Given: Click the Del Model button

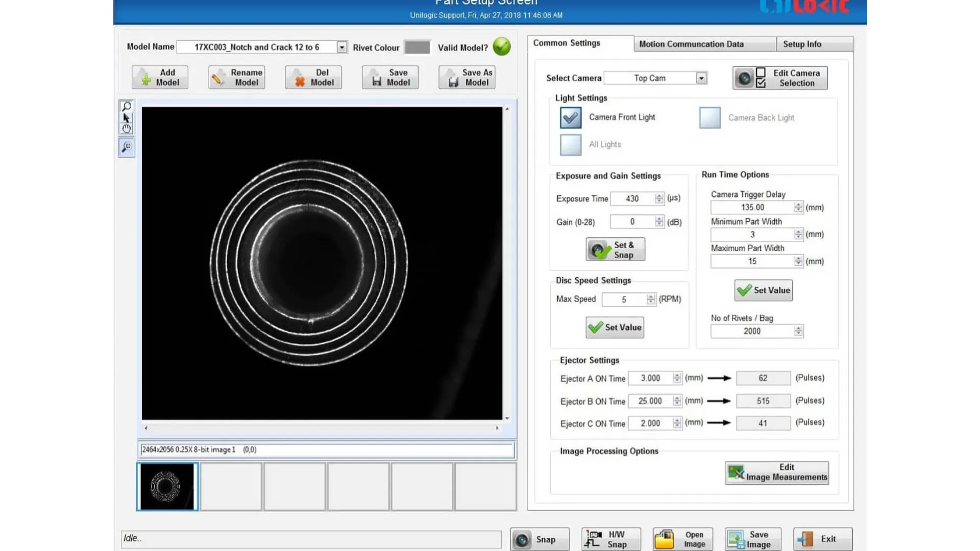Looking at the screenshot, I should coord(313,78).
